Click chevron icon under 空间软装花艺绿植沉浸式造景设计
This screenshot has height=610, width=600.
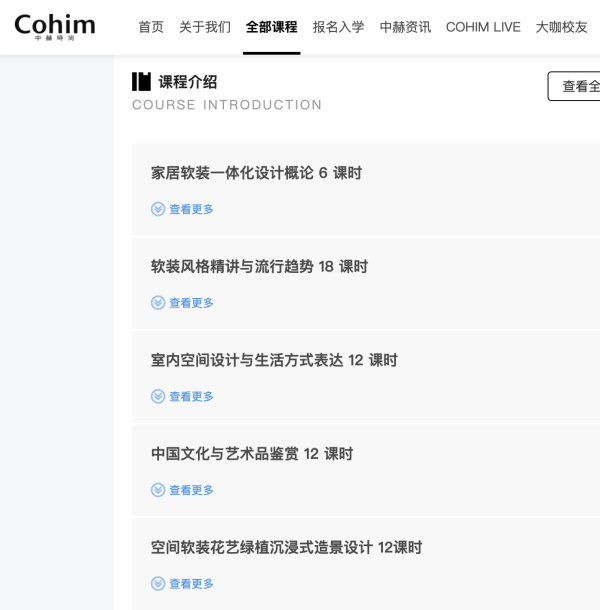pyautogui.click(x=158, y=584)
